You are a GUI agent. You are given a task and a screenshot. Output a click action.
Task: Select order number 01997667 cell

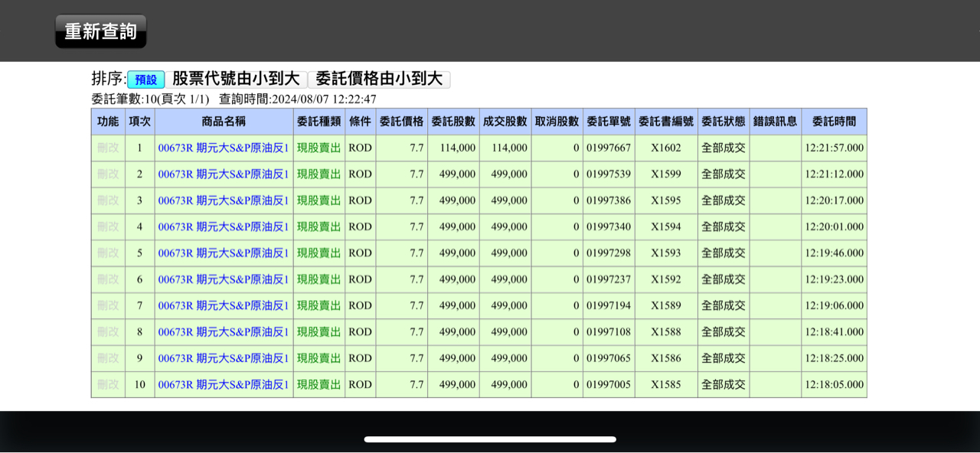pyautogui.click(x=609, y=148)
